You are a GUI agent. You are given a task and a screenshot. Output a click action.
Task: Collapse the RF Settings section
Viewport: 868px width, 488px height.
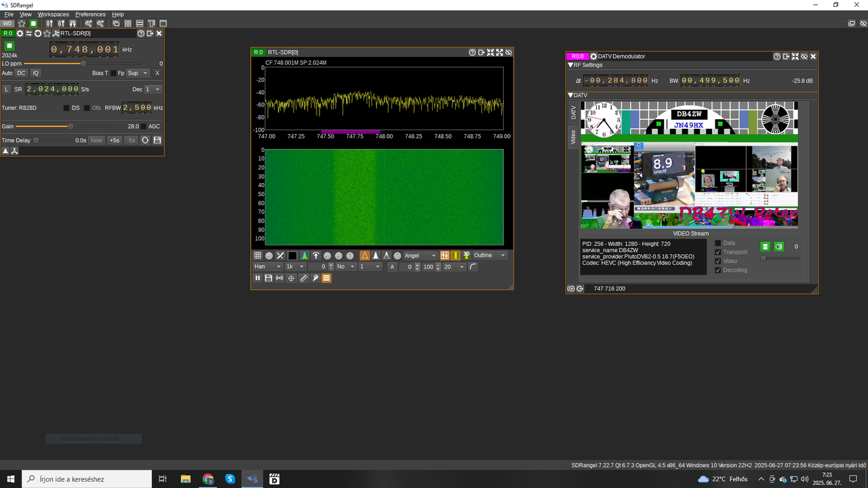coord(571,65)
